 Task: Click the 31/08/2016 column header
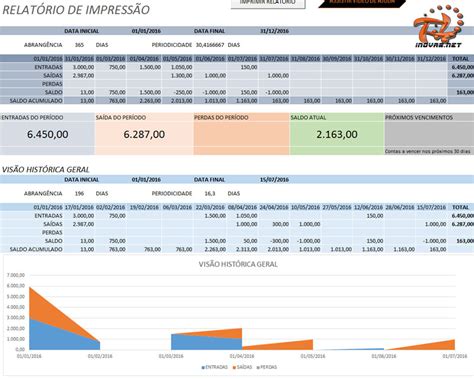[x=305, y=59]
